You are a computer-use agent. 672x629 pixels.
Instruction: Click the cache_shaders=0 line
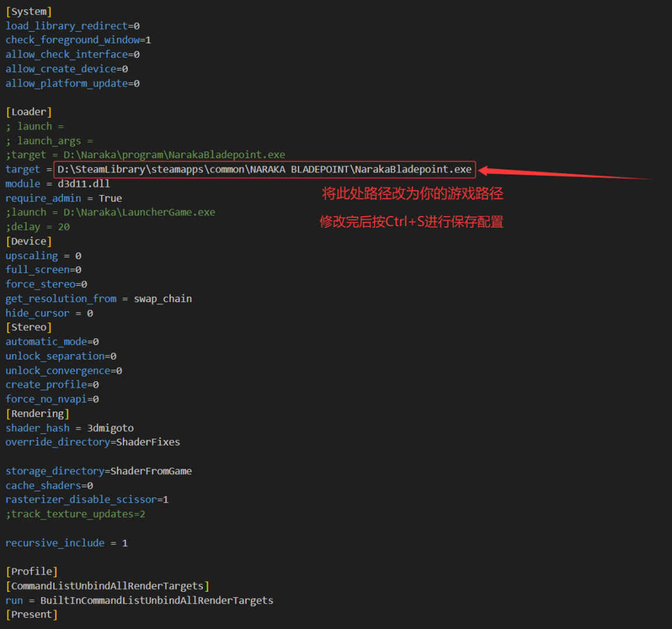(x=50, y=486)
